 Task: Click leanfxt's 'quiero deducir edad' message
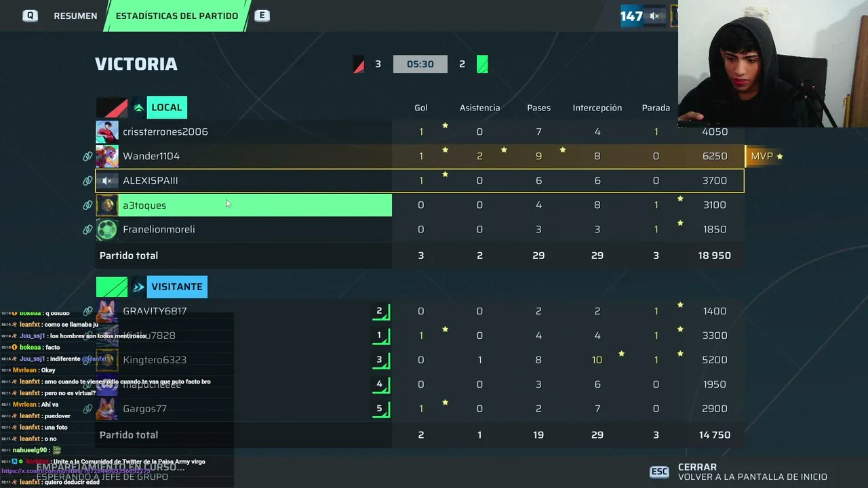tap(70, 482)
